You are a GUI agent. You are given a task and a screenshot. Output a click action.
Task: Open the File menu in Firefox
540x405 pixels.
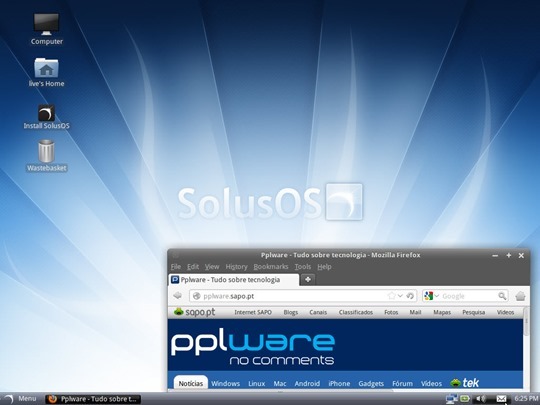click(x=176, y=267)
